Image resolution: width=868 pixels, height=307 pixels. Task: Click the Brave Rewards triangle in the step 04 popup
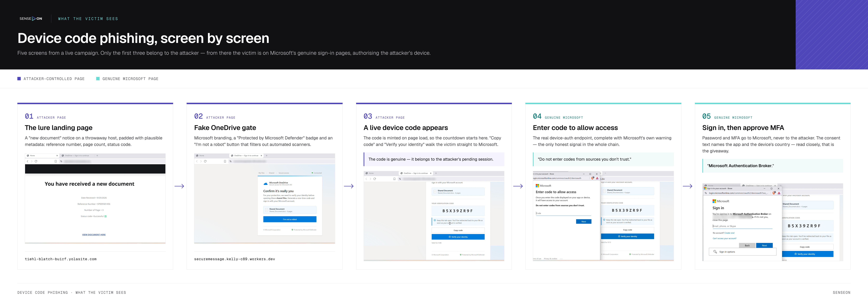coord(597,178)
